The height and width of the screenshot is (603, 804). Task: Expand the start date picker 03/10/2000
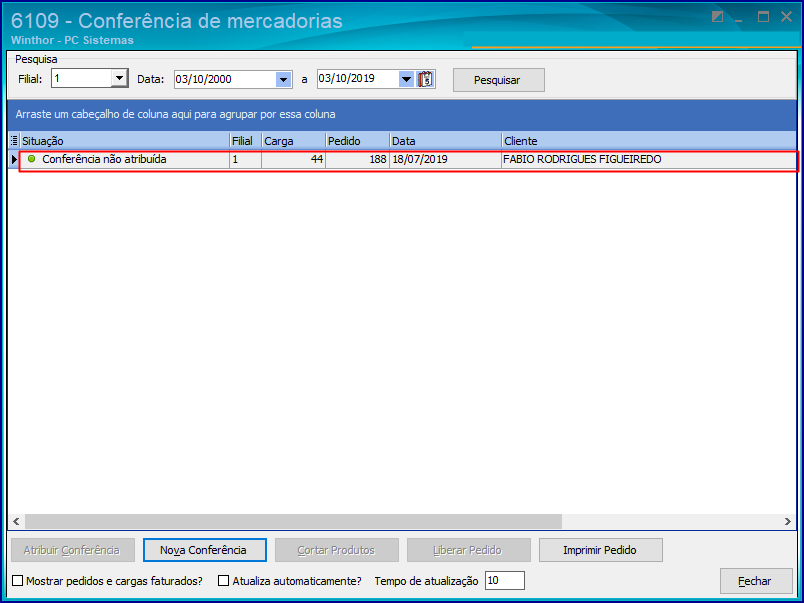tap(284, 79)
